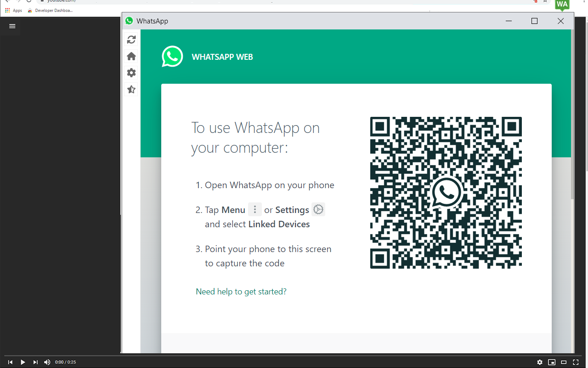Close the WhatsApp popup window
588x368 pixels.
pos(560,21)
